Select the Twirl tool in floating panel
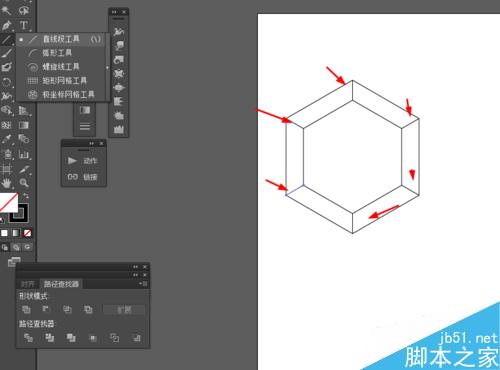 coord(119,59)
